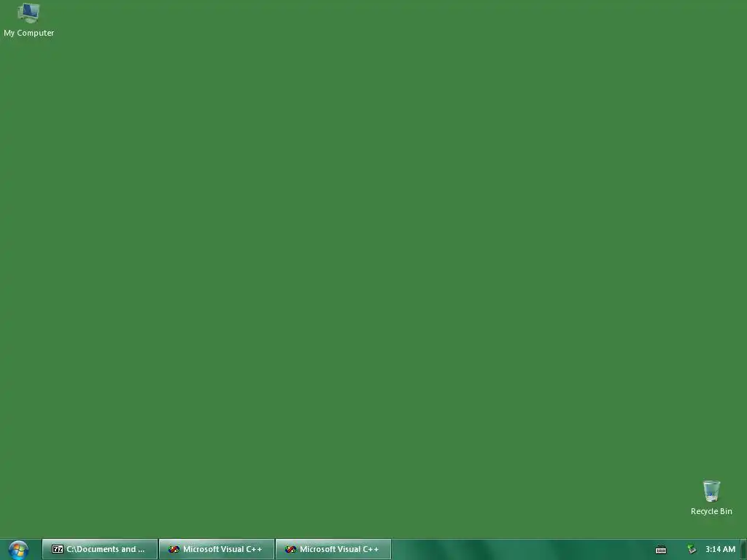Open the on-screen keyboard tray icon

(x=661, y=550)
